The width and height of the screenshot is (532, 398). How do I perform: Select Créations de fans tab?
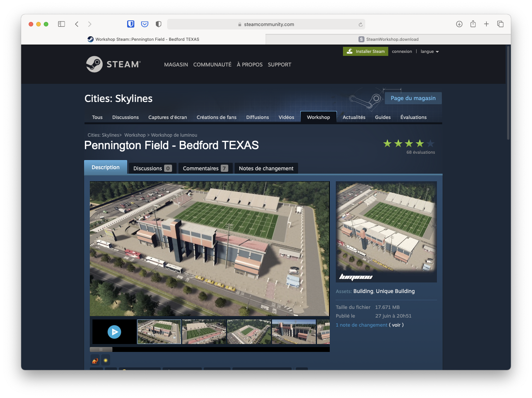(217, 117)
